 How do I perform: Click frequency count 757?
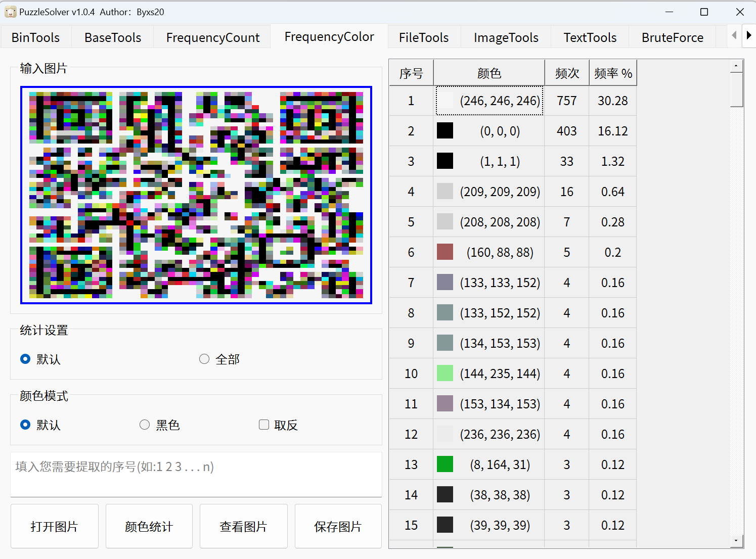(x=567, y=101)
